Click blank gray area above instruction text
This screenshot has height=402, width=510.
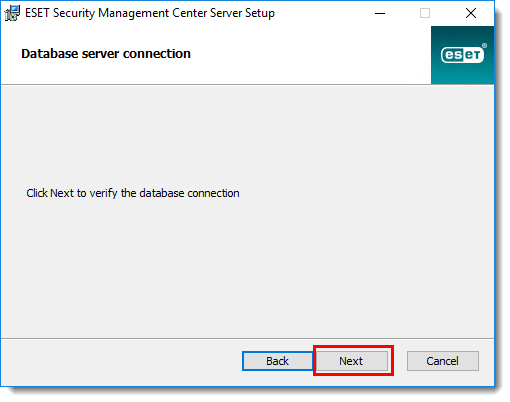(x=247, y=133)
